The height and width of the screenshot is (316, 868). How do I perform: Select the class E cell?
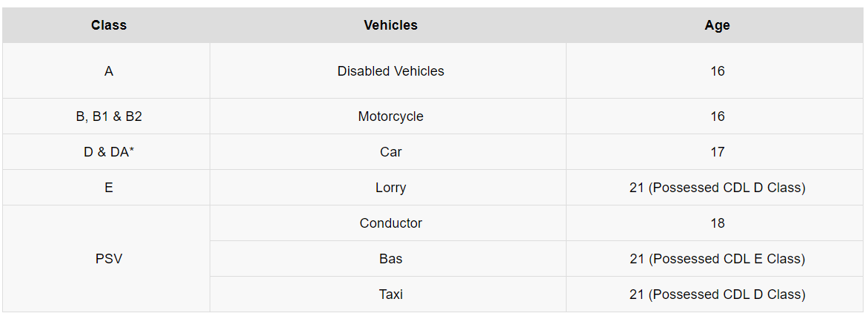coord(109,188)
